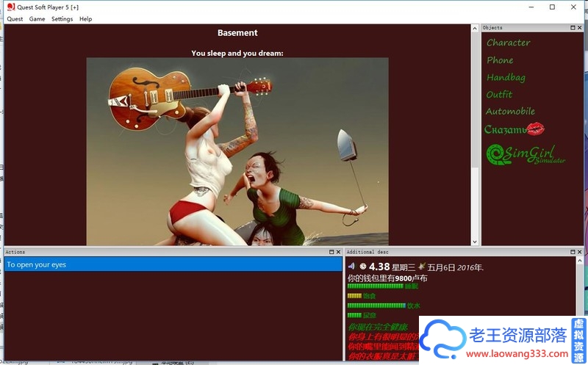Close the Quest Soft Player window
Image resolution: width=588 pixels, height=365 pixels.
(573, 7)
